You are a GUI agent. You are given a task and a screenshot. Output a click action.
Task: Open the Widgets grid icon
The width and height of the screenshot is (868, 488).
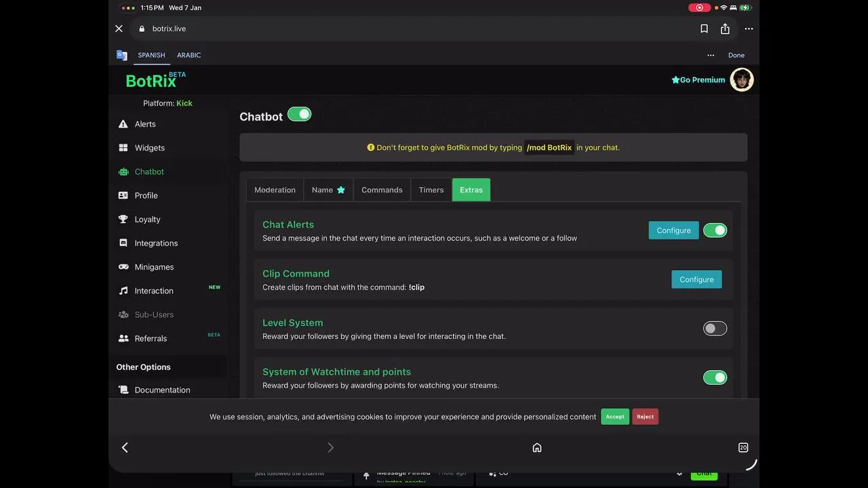(x=123, y=148)
